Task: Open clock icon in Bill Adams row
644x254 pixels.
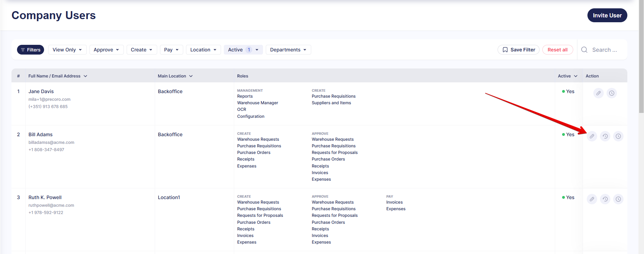Action: point(618,136)
